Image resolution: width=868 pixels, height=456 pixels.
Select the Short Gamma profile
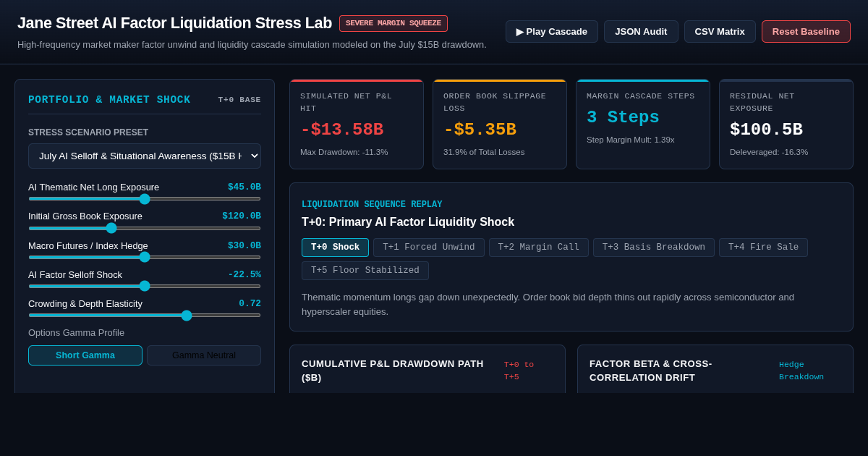pos(85,355)
